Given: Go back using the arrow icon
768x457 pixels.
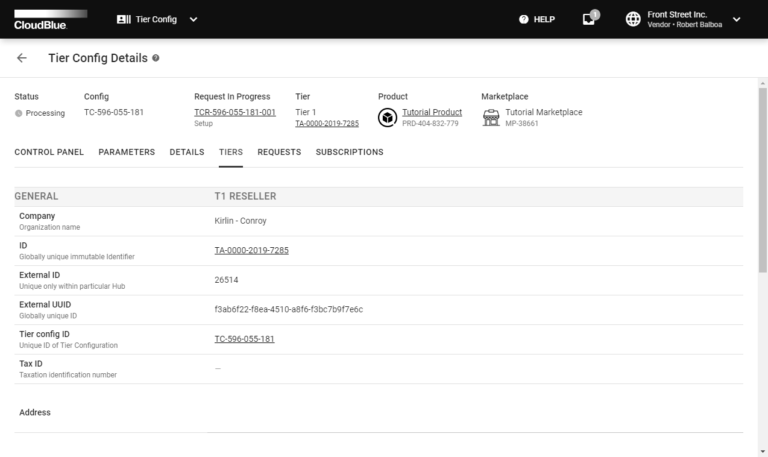Looking at the screenshot, I should click(22, 58).
